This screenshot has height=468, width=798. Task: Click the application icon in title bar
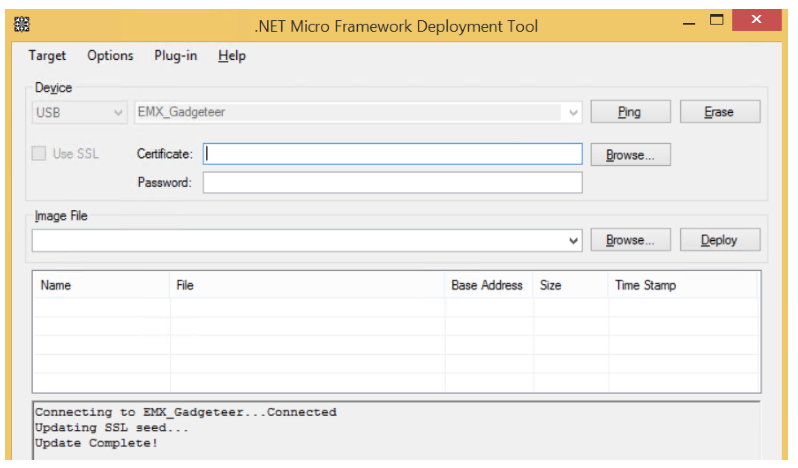tap(22, 24)
